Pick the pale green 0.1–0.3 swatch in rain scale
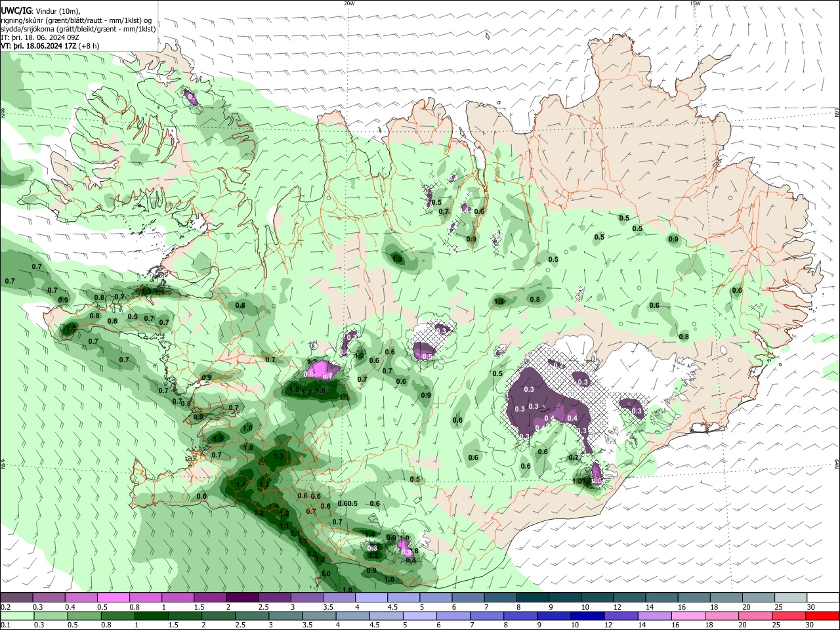The image size is (840, 630). (17, 616)
